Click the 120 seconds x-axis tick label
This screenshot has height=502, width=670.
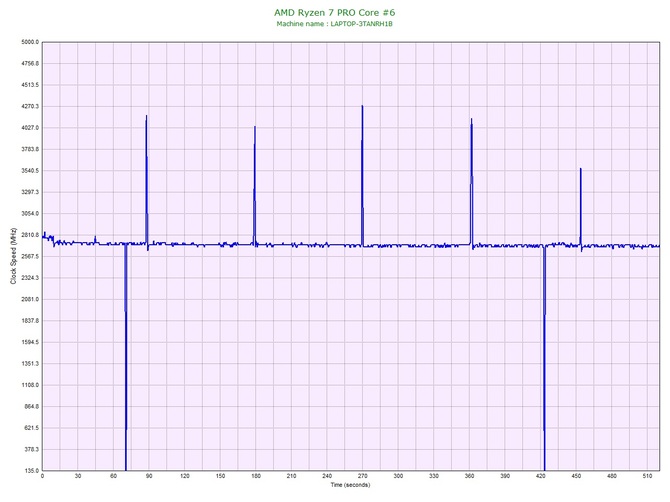tap(185, 476)
